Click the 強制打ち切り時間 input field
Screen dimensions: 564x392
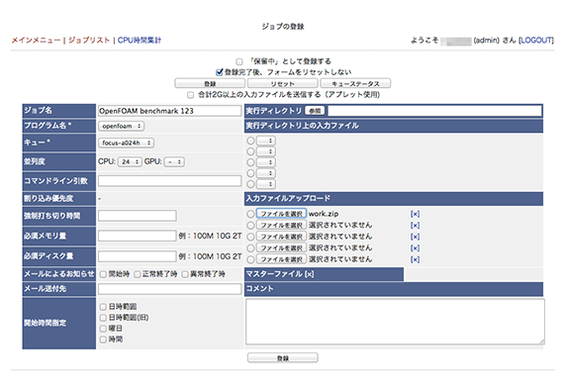(x=138, y=216)
